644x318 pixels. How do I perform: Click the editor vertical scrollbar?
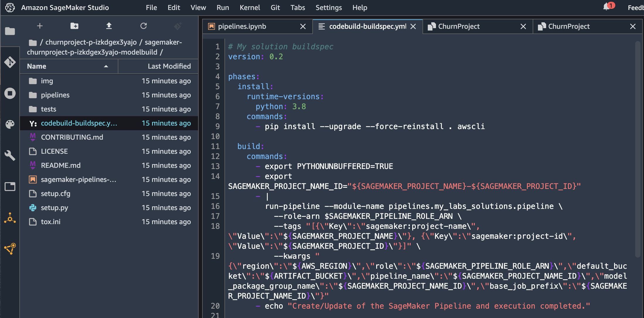coord(638,150)
